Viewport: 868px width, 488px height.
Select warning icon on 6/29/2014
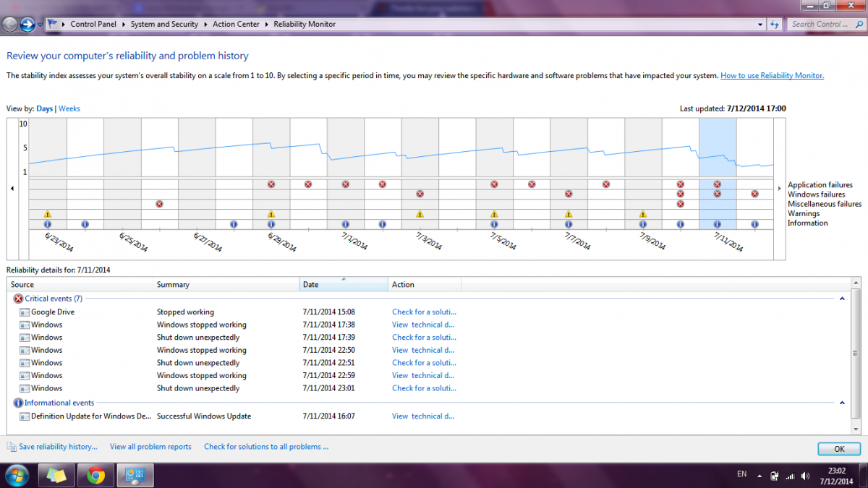[271, 214]
